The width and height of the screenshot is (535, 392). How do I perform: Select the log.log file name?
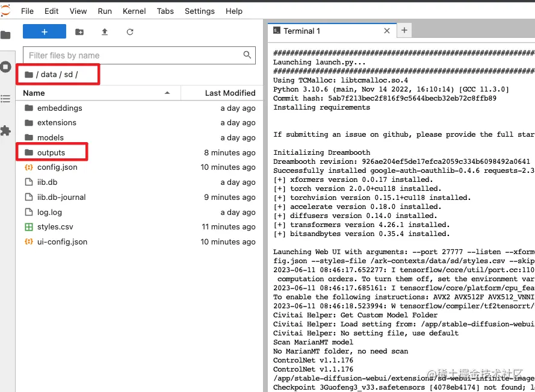click(49, 212)
